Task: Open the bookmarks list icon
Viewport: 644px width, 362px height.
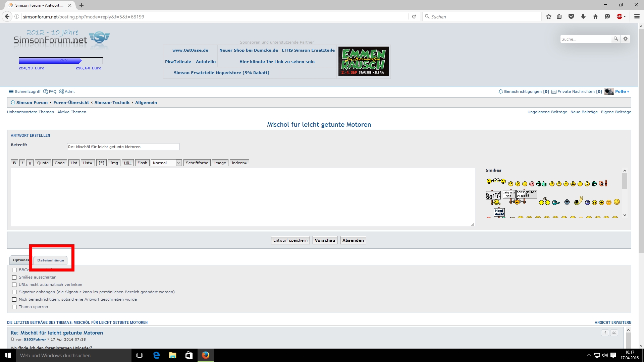Action: [559, 16]
